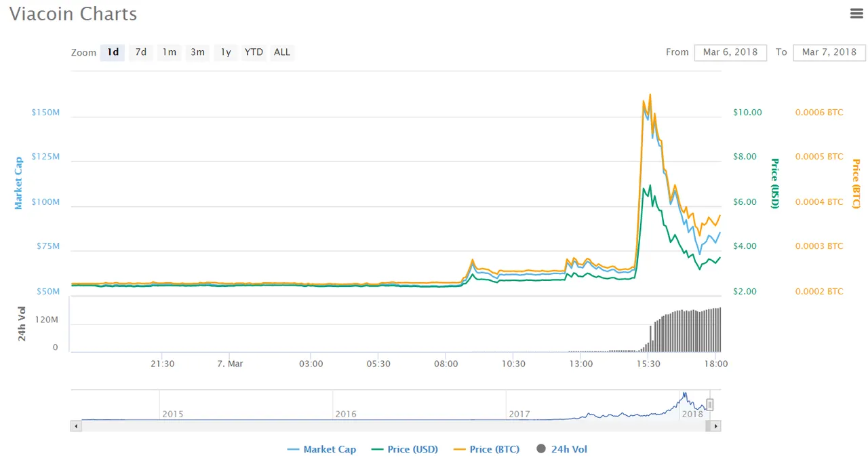Click the 7. Mar date axis label

230,364
